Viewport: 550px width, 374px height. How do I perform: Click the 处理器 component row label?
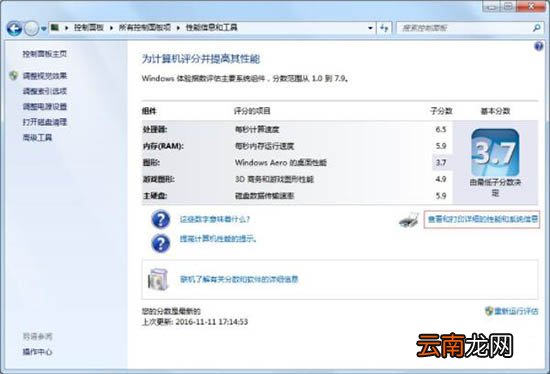pyautogui.click(x=155, y=129)
